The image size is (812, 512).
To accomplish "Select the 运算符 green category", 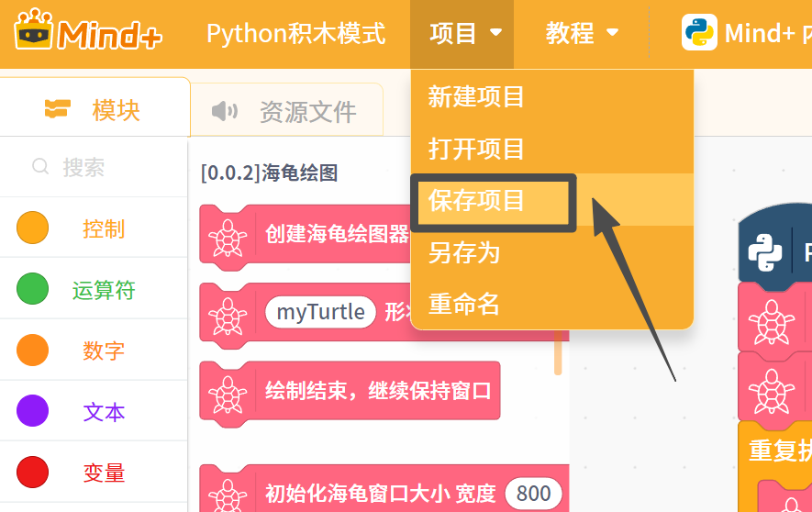I will click(x=94, y=288).
